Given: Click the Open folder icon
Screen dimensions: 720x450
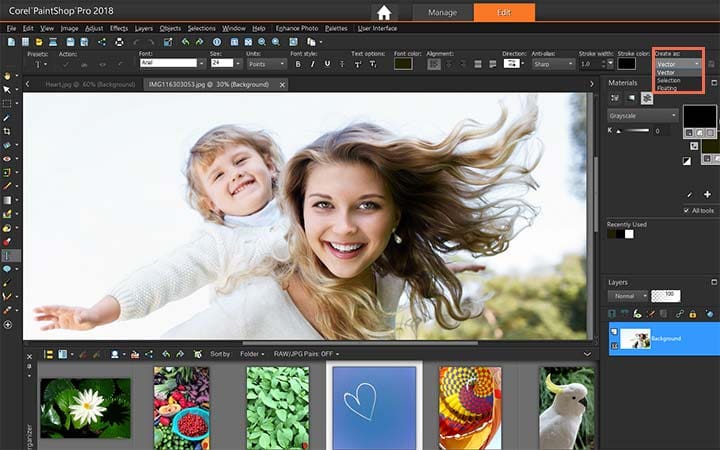Looking at the screenshot, I should 39,42.
